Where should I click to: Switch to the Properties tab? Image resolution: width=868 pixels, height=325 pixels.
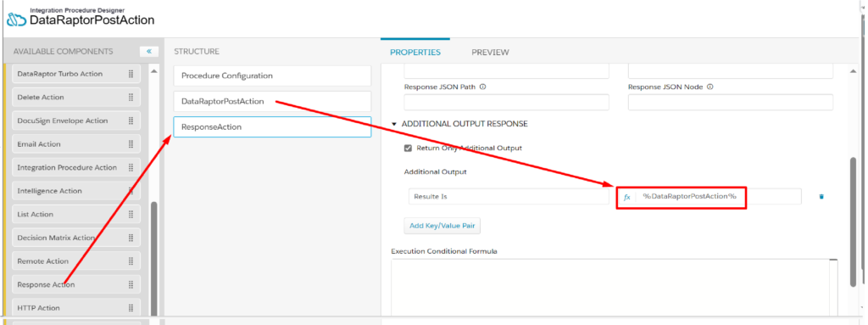pos(415,52)
